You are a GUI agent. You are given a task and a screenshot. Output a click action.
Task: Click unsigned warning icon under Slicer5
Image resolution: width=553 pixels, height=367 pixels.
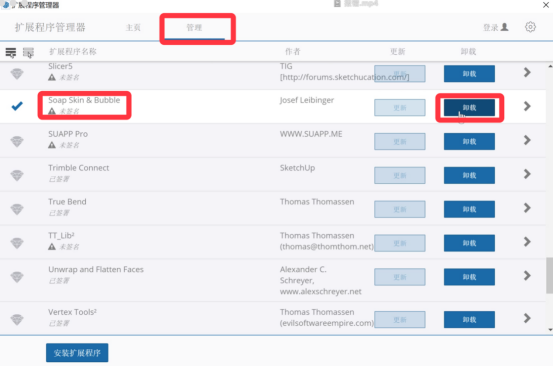coord(52,77)
